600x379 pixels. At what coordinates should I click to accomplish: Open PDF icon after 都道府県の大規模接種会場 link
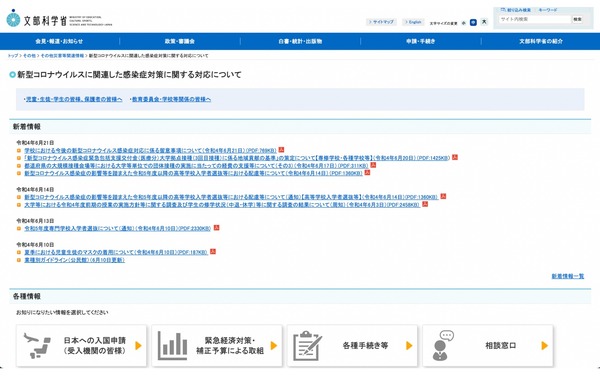[x=373, y=165]
